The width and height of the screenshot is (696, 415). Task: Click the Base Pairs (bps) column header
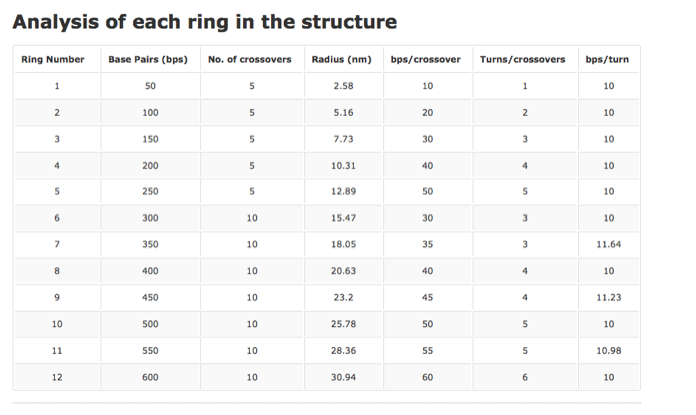coord(148,60)
